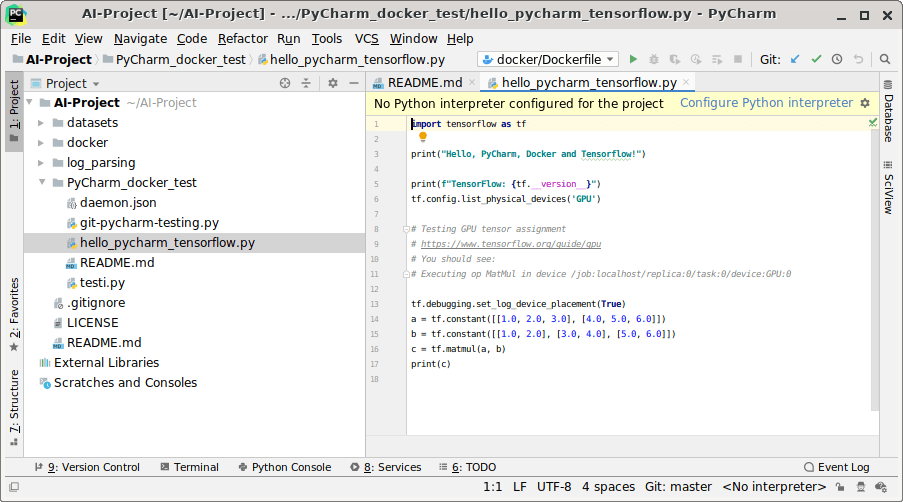Screen dimensions: 903x502
Task: Click AI-Project breadcrumb
Action: coord(52,59)
